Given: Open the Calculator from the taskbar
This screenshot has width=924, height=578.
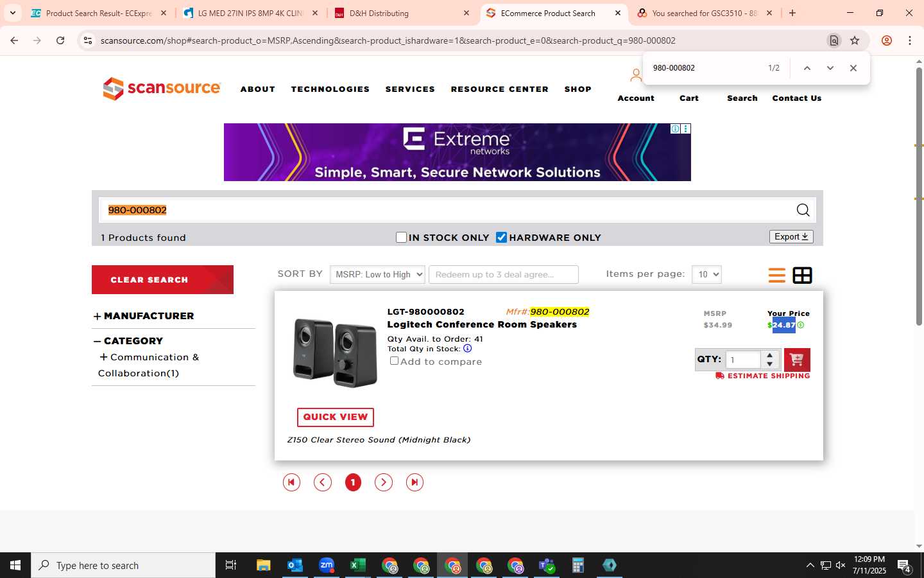Looking at the screenshot, I should coord(577,565).
